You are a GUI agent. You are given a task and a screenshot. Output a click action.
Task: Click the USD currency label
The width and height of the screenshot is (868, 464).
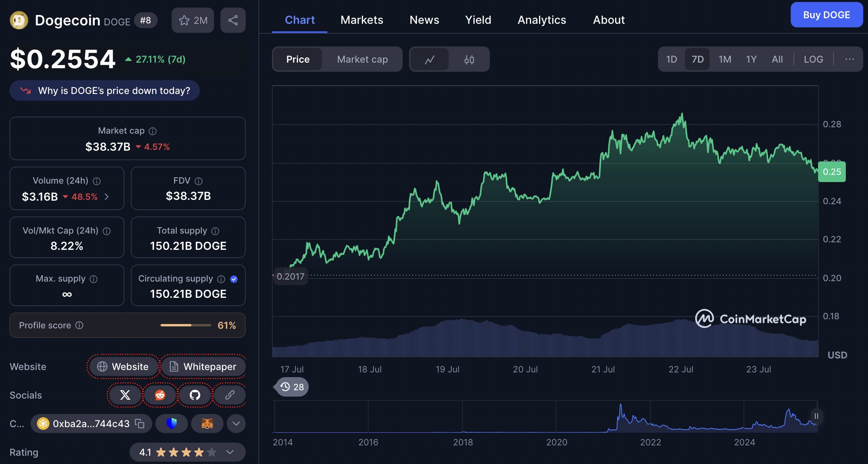click(x=837, y=355)
